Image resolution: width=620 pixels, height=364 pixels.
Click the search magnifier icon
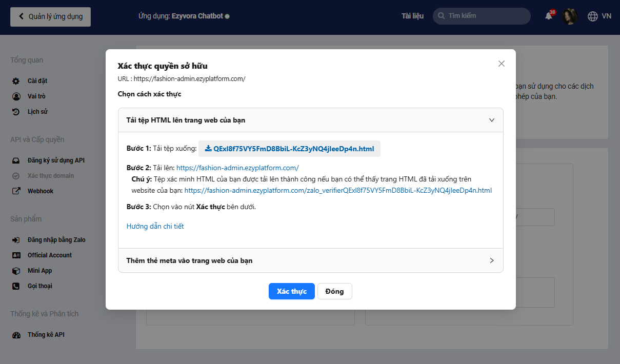click(x=441, y=16)
